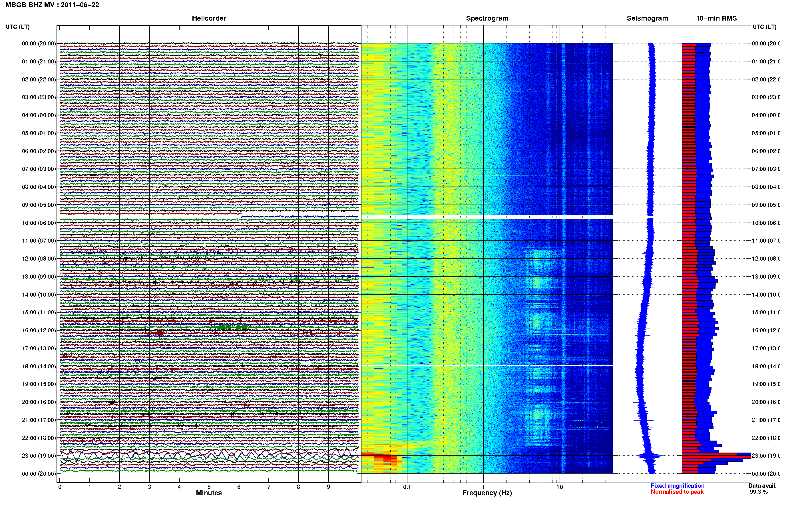Click the Minutes axis title
The width and height of the screenshot is (812, 508).
tap(209, 493)
